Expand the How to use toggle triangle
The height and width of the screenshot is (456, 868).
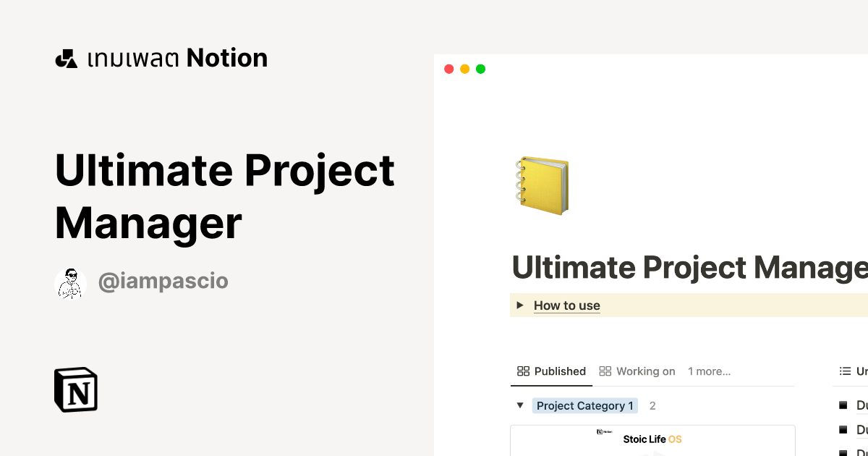coord(520,305)
